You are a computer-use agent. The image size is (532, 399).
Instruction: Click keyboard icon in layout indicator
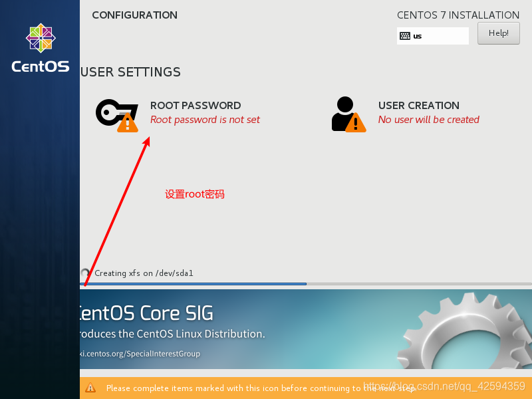click(405, 36)
